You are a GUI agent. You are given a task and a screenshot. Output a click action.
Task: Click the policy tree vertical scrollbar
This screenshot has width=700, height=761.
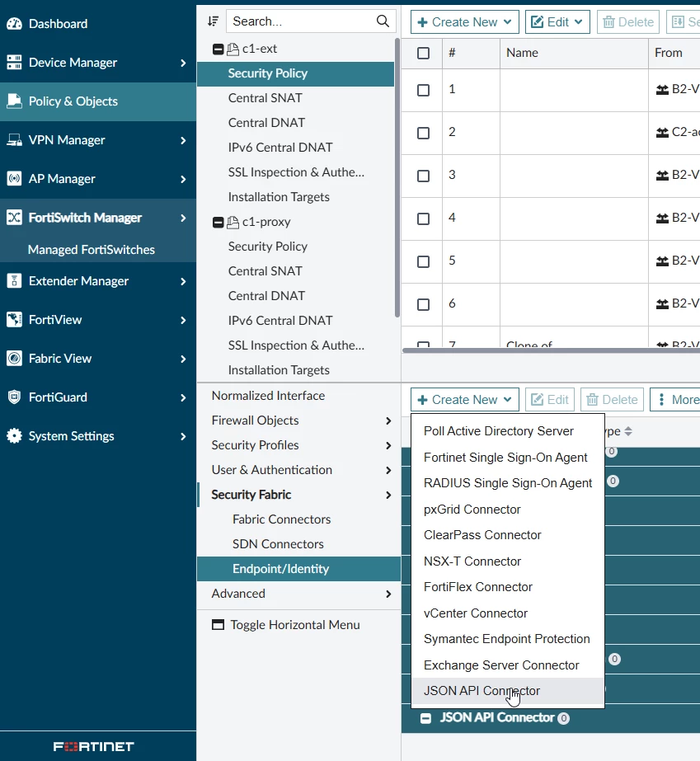tap(397, 177)
